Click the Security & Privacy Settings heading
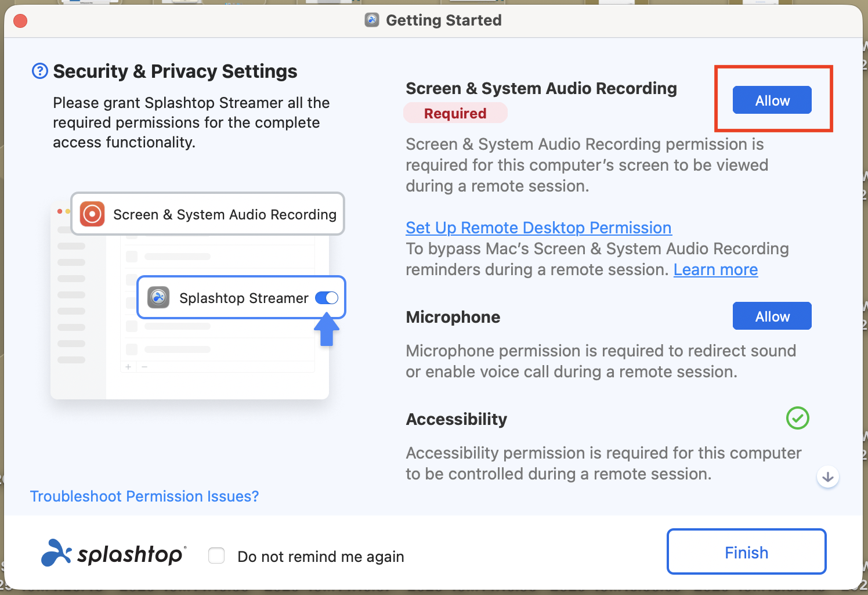 point(175,71)
